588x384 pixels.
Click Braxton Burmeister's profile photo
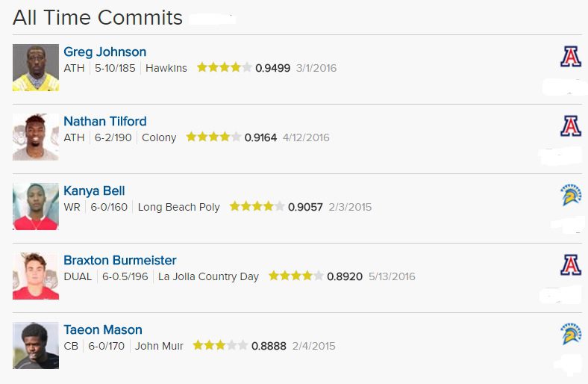(x=36, y=276)
